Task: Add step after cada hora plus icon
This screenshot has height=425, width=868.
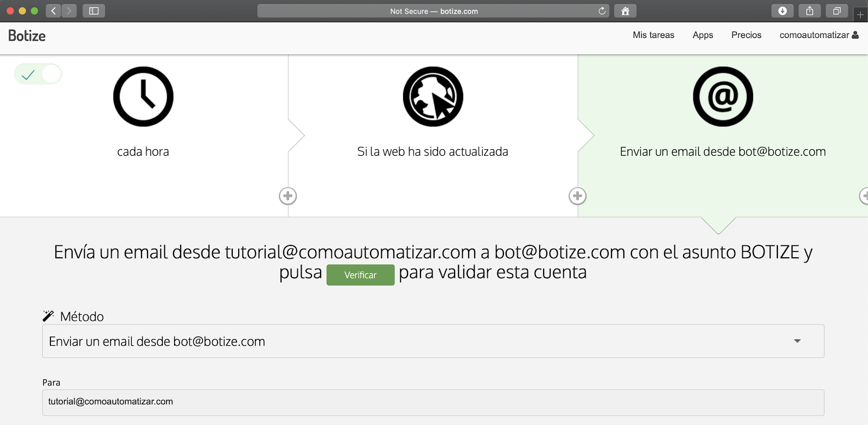Action: [288, 196]
